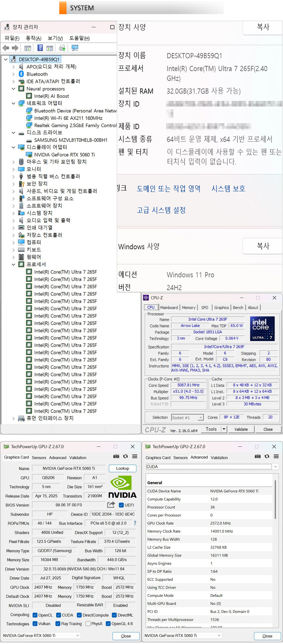Click the scan for hardware changes monitor icon

(75, 48)
